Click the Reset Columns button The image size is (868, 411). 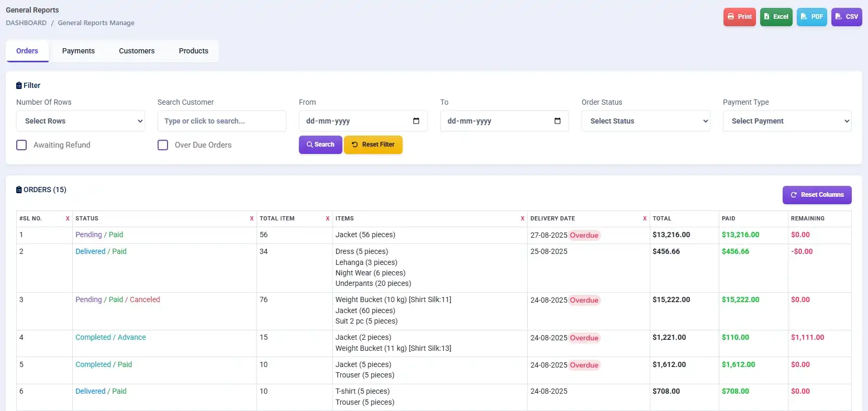[x=817, y=195]
